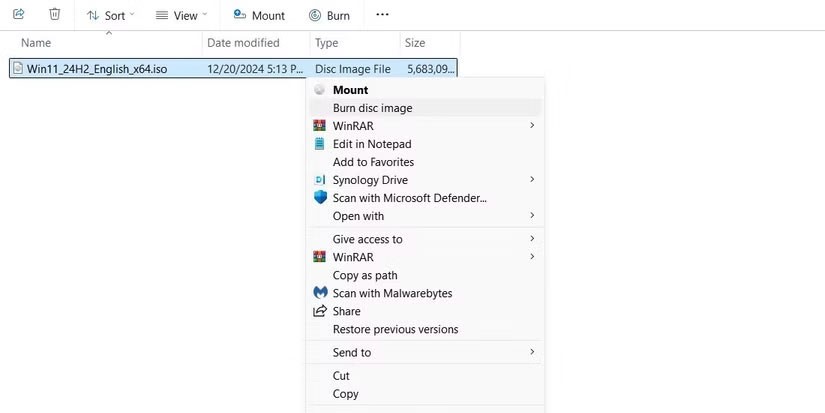The image size is (825, 413).
Task: Select Burn disc image from the context menu
Action: tap(372, 108)
